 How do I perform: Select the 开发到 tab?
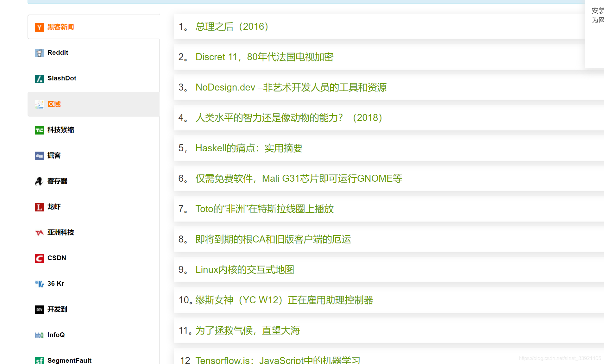(x=93, y=309)
